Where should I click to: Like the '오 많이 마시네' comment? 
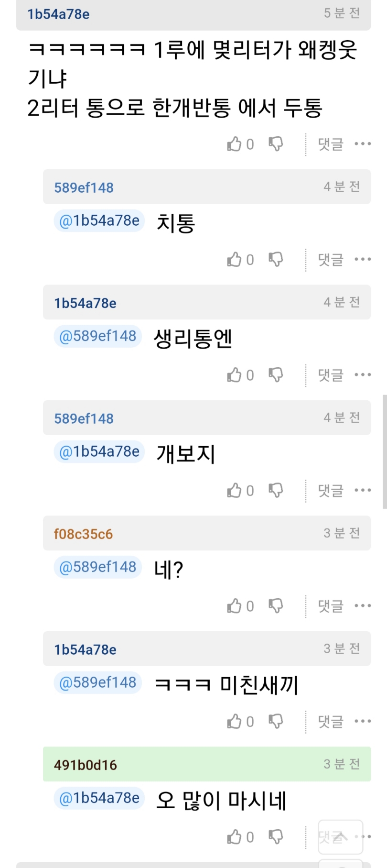coord(235,837)
